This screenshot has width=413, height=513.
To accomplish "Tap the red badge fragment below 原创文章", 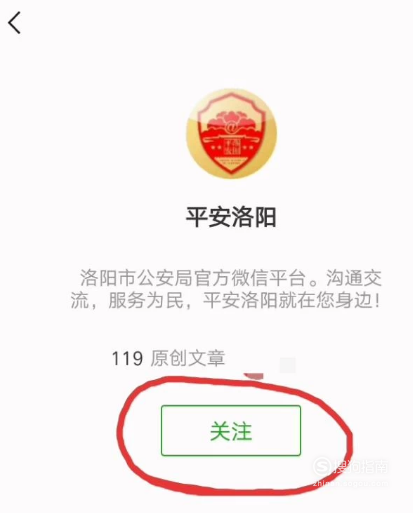I will [254, 376].
